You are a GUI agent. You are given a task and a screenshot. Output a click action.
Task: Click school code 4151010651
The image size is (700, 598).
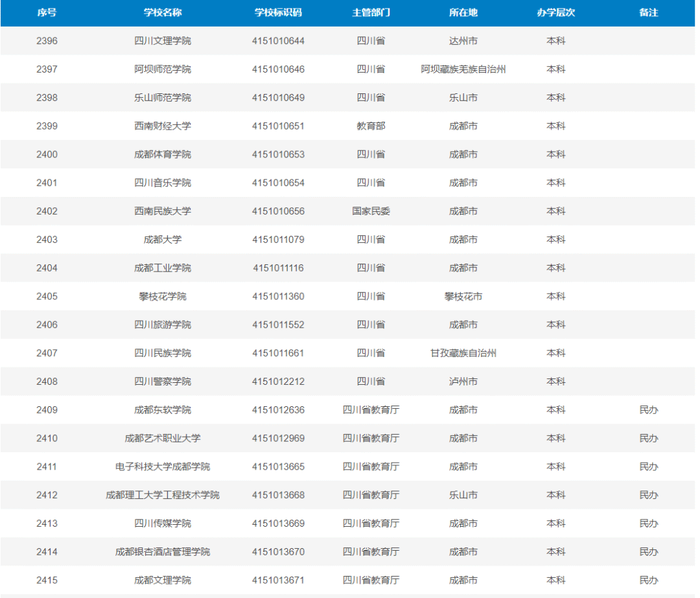[278, 126]
